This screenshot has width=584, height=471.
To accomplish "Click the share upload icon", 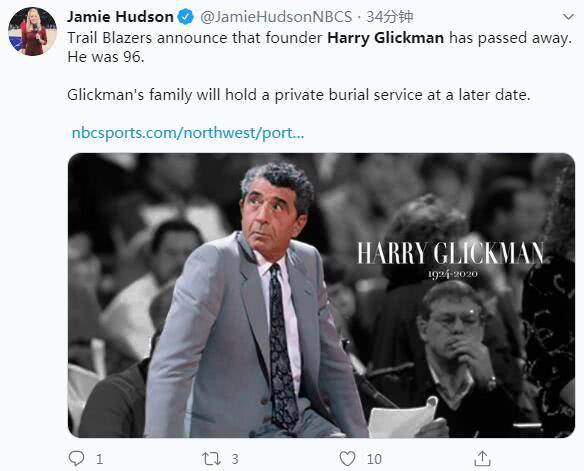I will (x=482, y=458).
